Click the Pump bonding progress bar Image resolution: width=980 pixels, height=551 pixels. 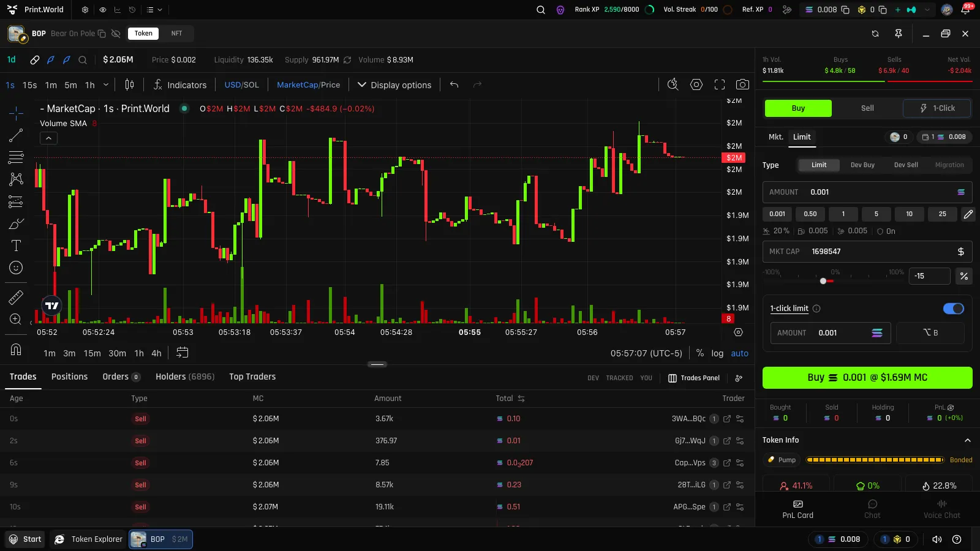click(x=875, y=460)
